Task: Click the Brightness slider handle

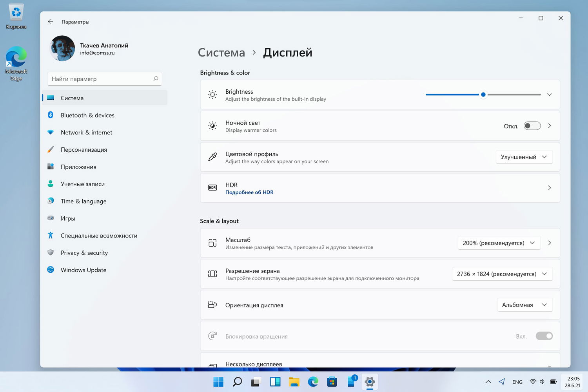Action: tap(483, 94)
